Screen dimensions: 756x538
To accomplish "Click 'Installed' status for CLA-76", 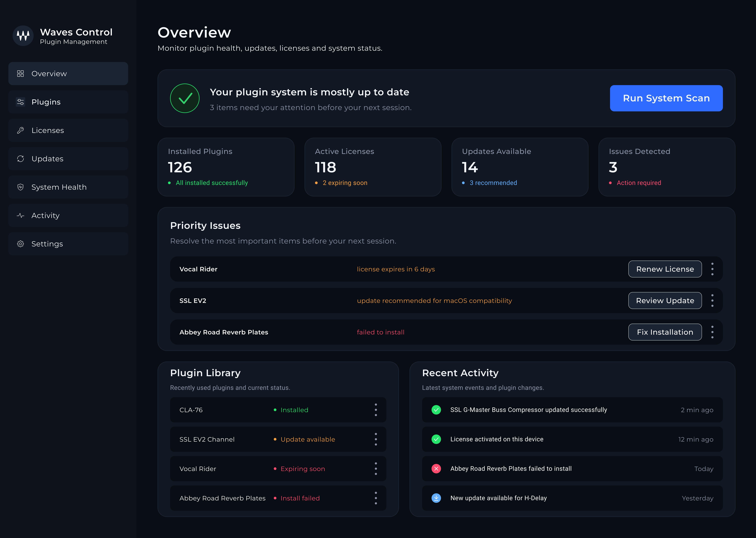I will (294, 410).
